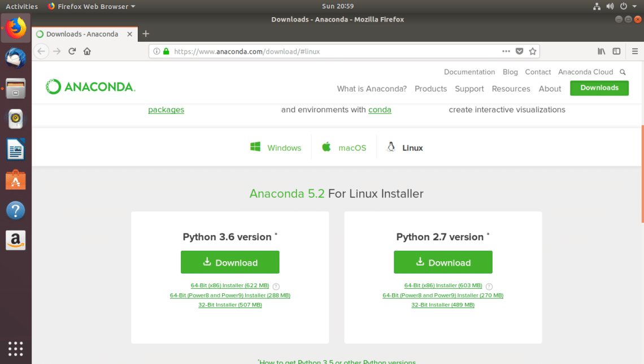Click the page vertical scrollbar
Screen dimensions: 644x364
click(642, 173)
